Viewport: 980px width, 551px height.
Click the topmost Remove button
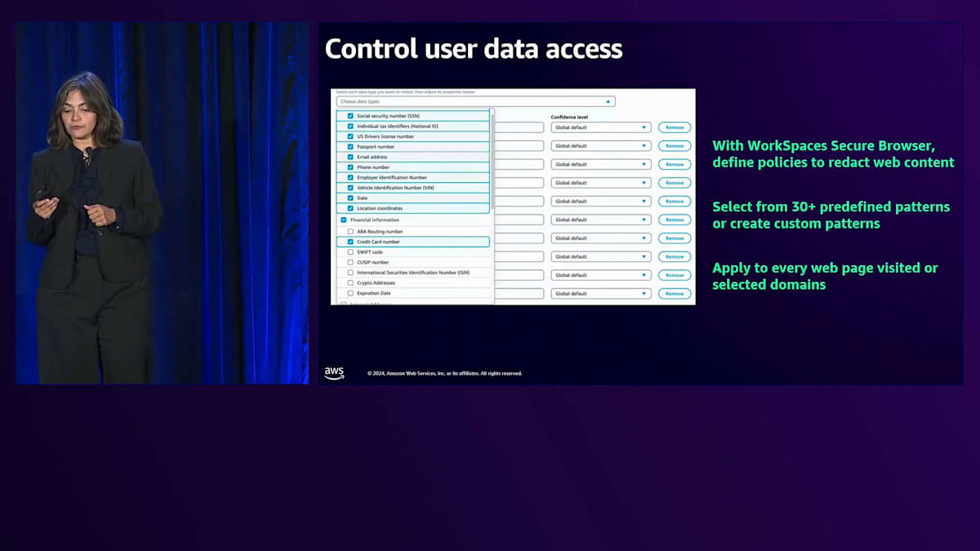coord(675,127)
